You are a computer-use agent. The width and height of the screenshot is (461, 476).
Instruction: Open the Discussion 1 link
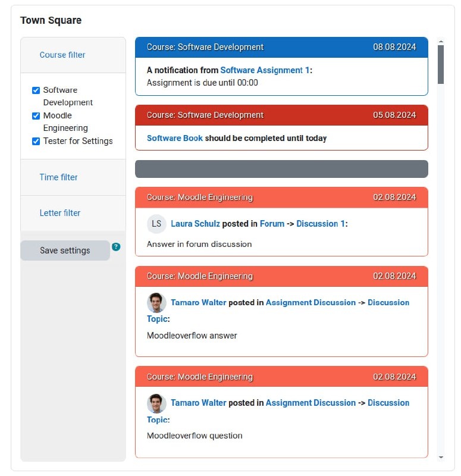pos(321,224)
